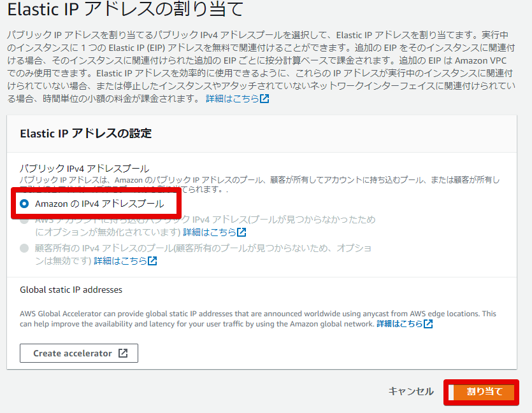
Task: Click external link icon on Create accelerator
Action: tap(123, 353)
